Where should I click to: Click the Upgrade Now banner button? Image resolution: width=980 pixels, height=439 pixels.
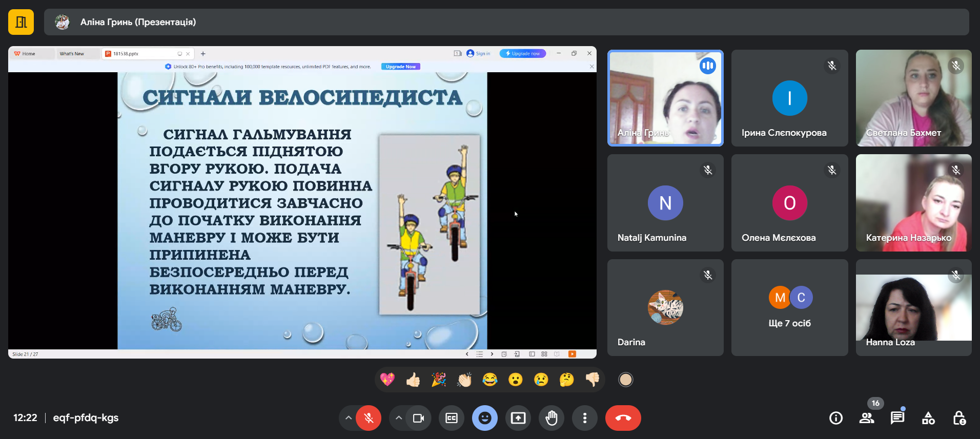coord(400,67)
